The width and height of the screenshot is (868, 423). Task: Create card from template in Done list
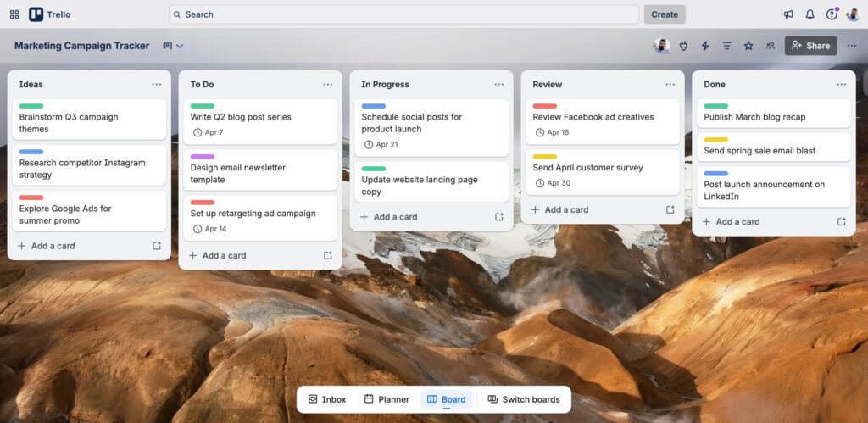click(842, 221)
